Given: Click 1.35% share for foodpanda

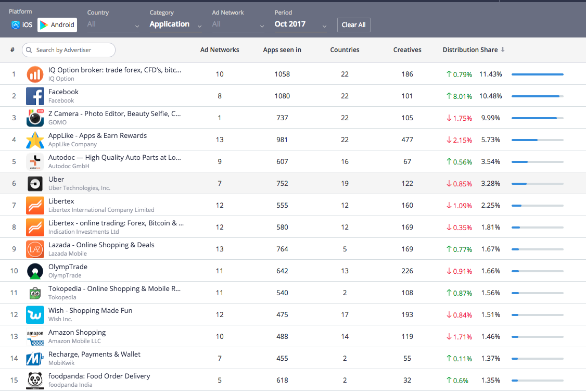Looking at the screenshot, I should point(490,380).
